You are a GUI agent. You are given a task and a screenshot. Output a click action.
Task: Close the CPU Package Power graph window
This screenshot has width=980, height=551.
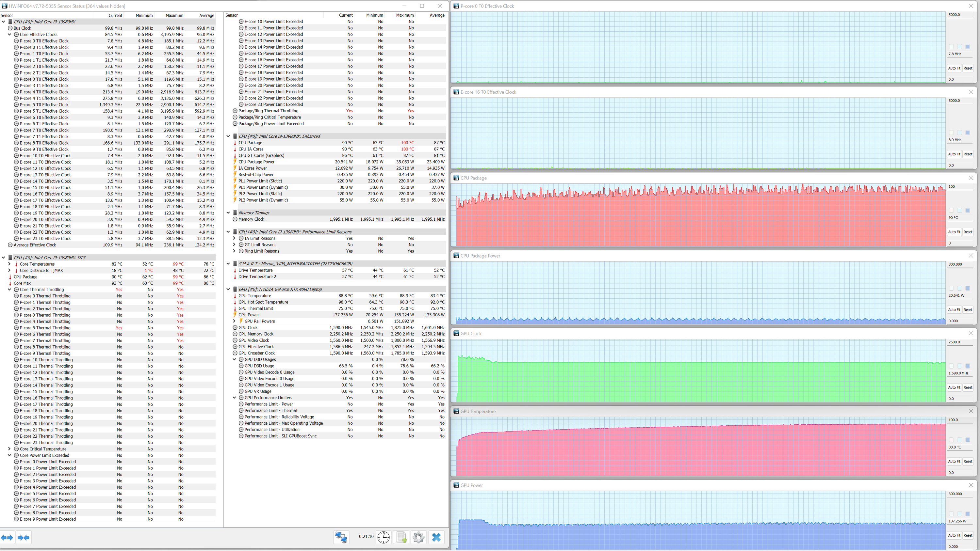pos(971,256)
